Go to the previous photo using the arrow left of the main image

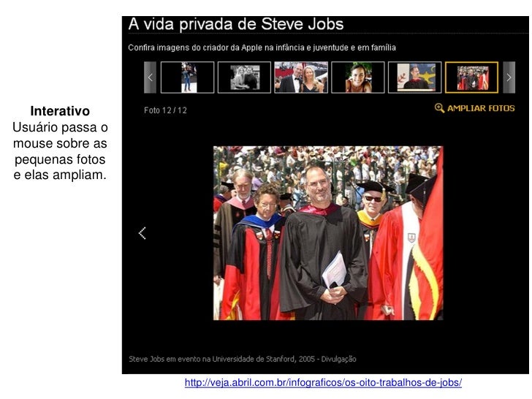[x=142, y=233]
